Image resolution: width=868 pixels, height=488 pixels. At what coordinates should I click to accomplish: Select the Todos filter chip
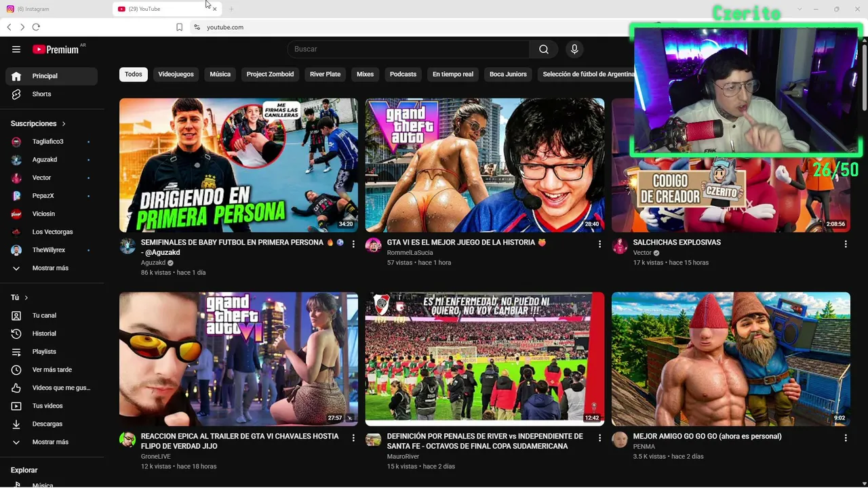click(134, 74)
